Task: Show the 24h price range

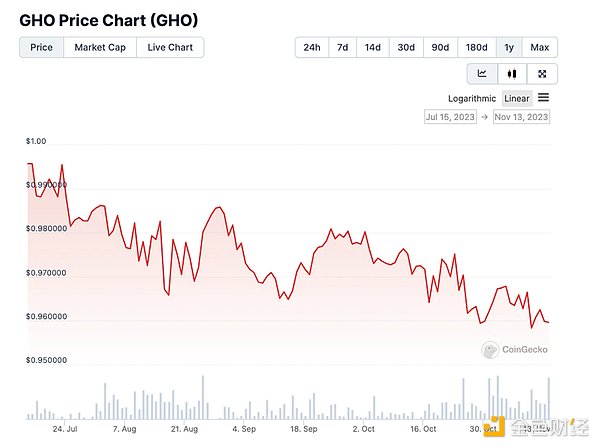Action: [312, 47]
